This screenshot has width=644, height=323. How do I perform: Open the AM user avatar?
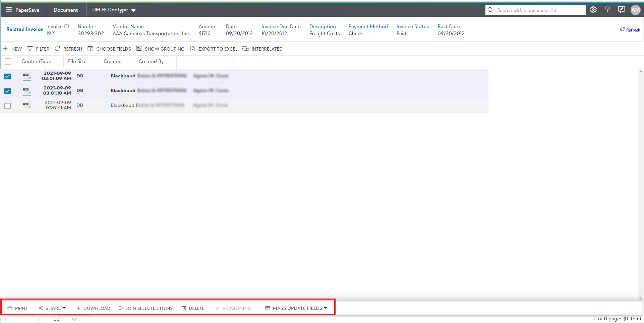[x=635, y=10]
